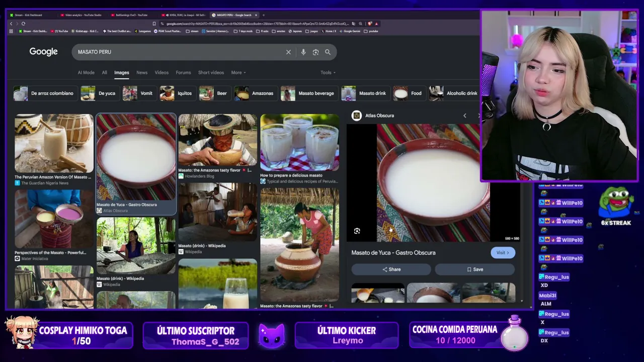Image resolution: width=644 pixels, height=362 pixels.
Task: Open Google Lens search by image icon
Action: click(x=315, y=52)
